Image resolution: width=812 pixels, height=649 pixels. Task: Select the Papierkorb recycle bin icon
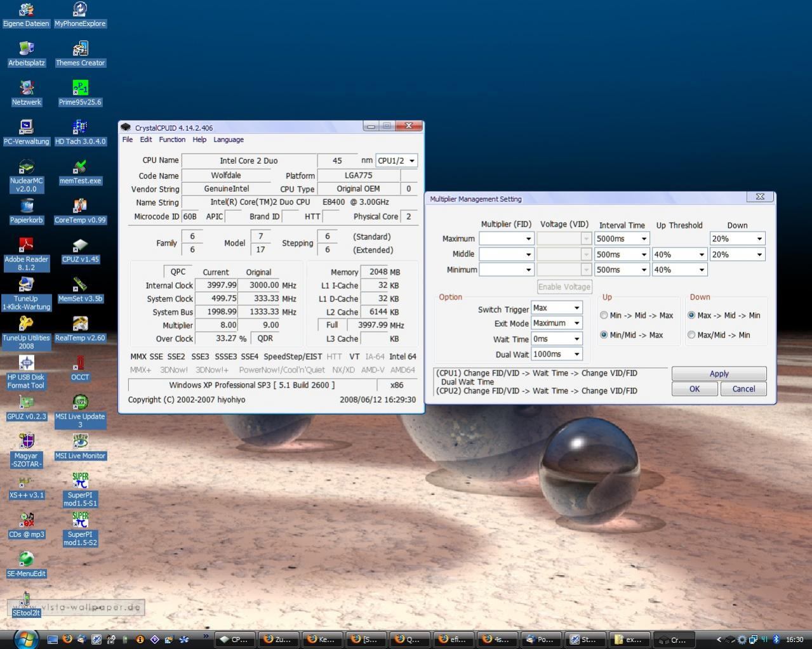coord(26,212)
